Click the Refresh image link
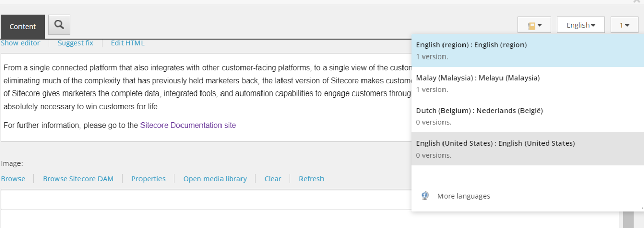This screenshot has width=644, height=228. click(311, 179)
